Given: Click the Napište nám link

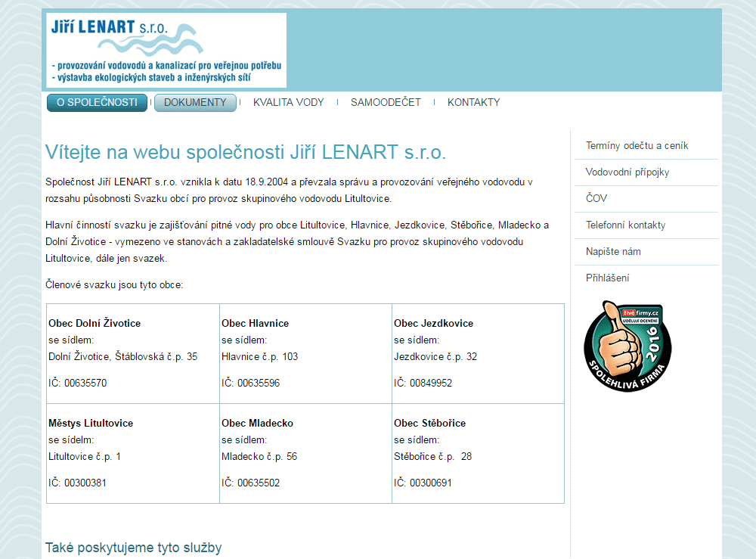Looking at the screenshot, I should (613, 251).
